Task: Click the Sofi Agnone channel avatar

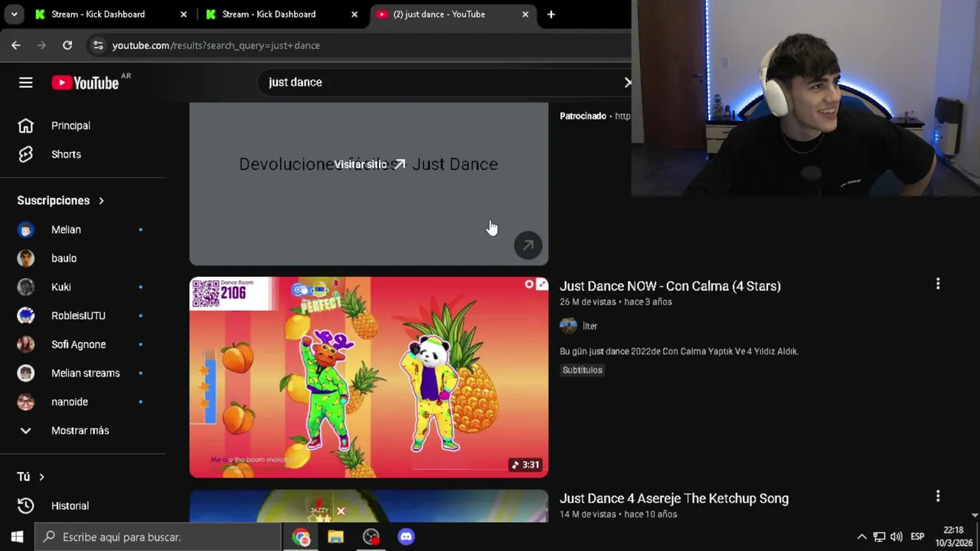Action: (x=26, y=344)
